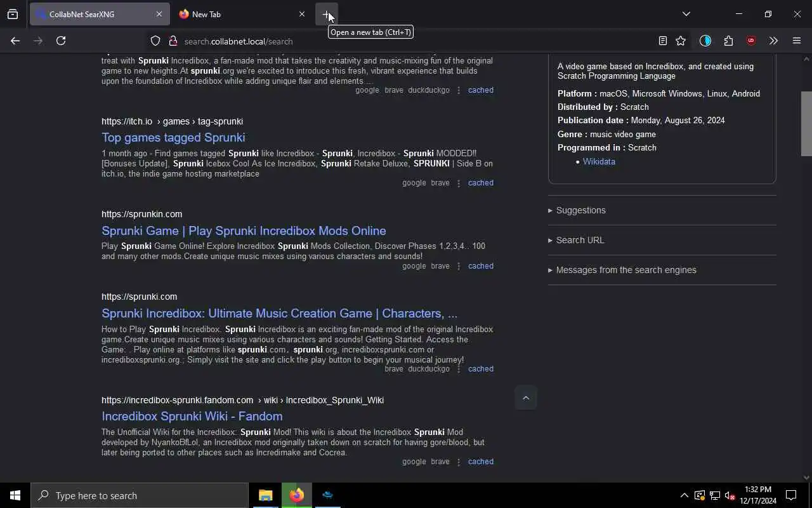Open the Firefox application menu
The image size is (812, 508).
(797, 41)
